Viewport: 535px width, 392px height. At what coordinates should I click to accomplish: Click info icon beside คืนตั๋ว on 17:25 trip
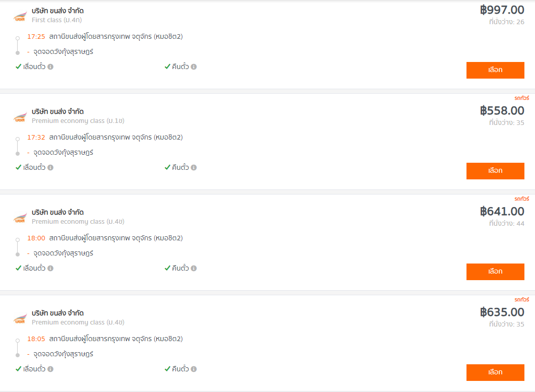pos(194,67)
